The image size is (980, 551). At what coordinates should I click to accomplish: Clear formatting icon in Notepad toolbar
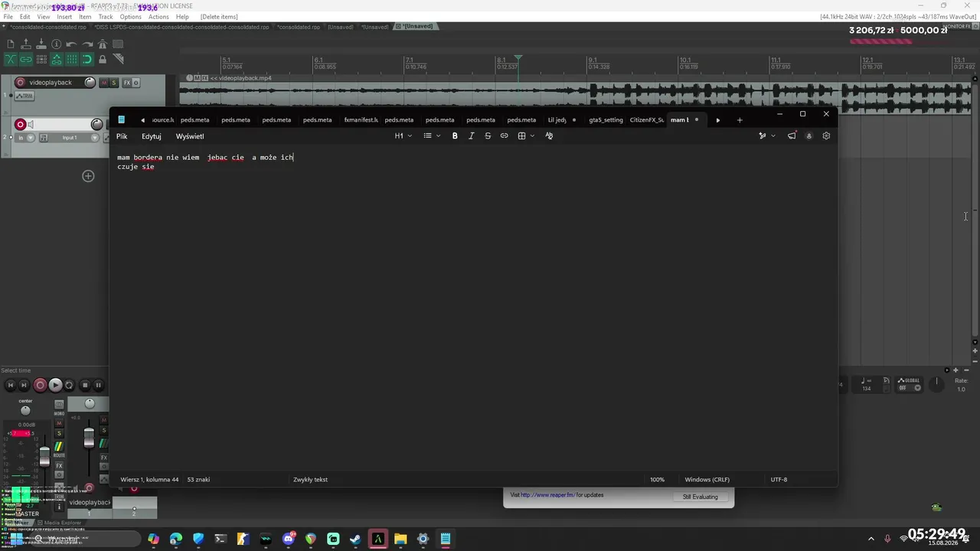click(549, 135)
